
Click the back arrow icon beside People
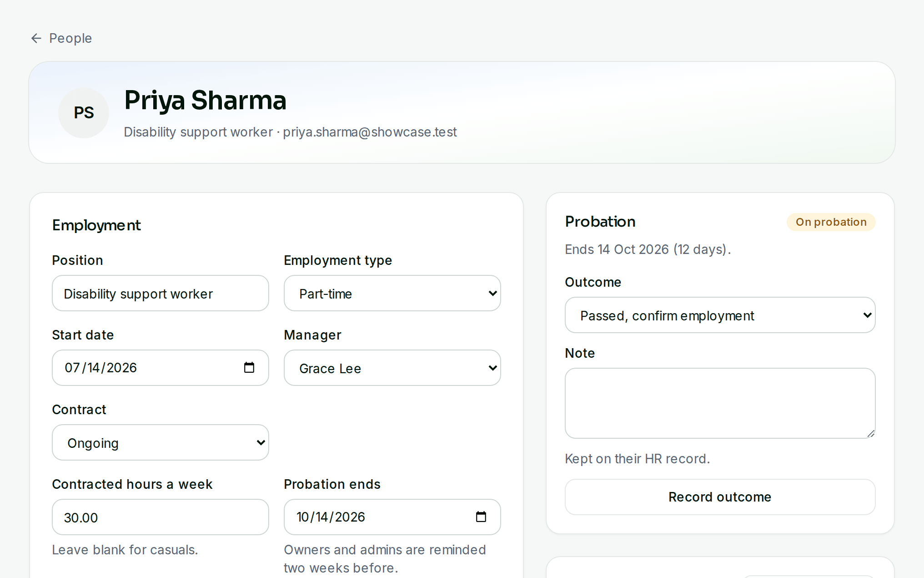(36, 38)
